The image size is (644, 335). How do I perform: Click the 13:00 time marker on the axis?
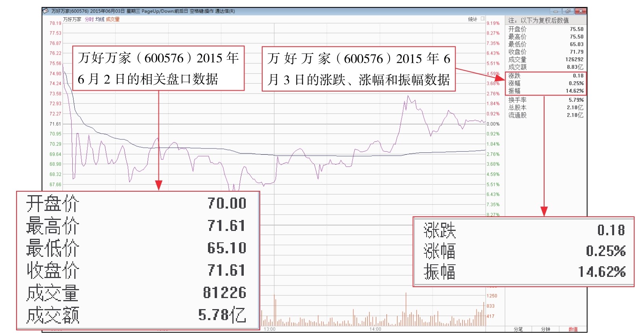tap(270, 329)
